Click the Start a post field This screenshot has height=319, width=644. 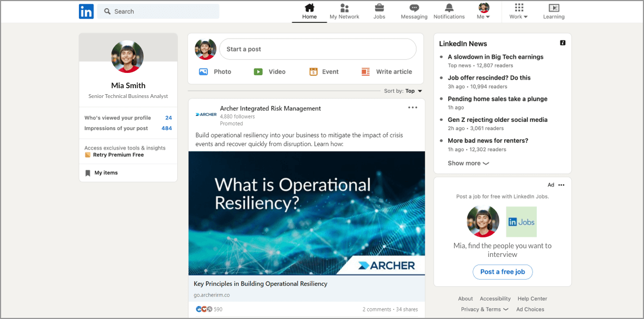(x=318, y=50)
